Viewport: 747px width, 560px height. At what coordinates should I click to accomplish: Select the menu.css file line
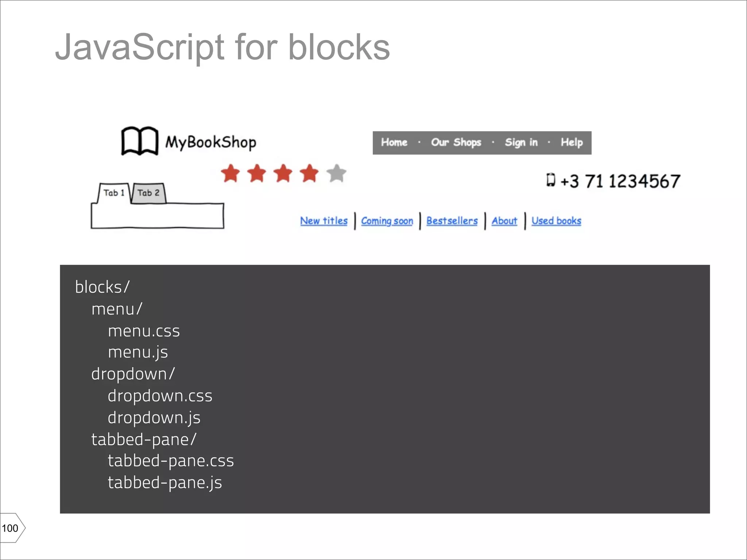(144, 331)
